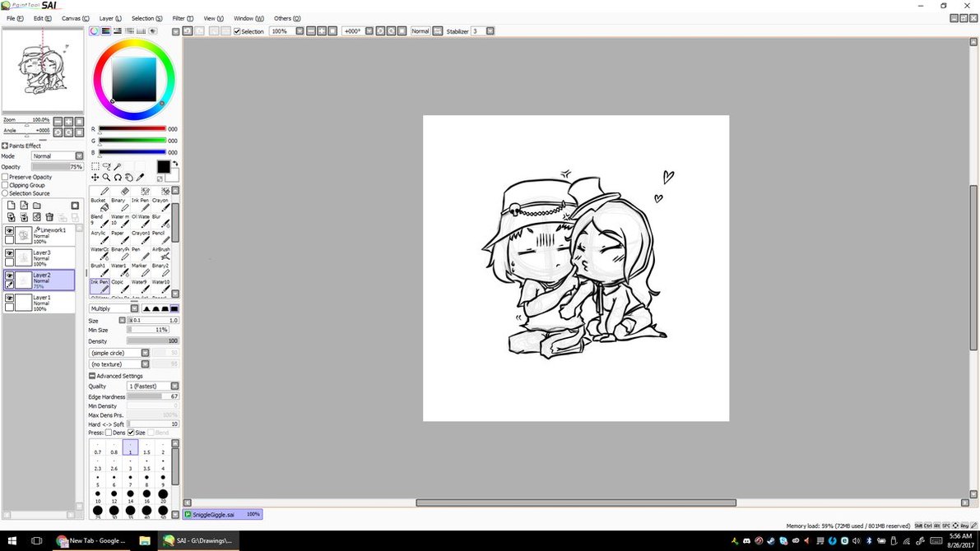Image resolution: width=980 pixels, height=551 pixels.
Task: Open the brush Multiply mode dropdown
Action: tap(114, 308)
